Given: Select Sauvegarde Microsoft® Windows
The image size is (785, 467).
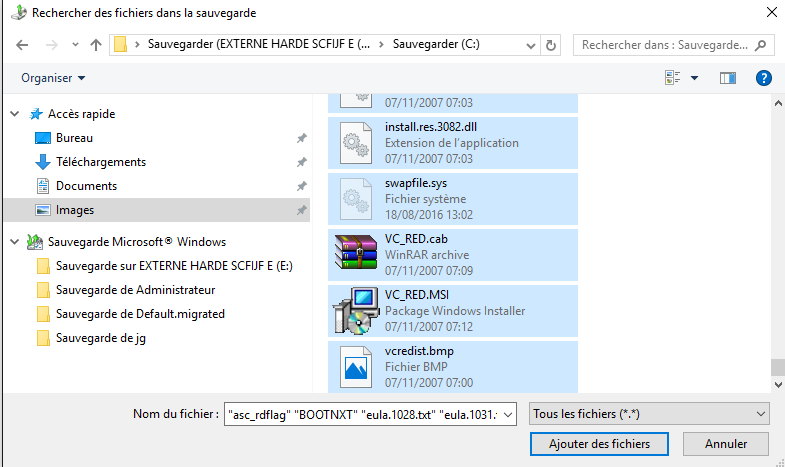Looking at the screenshot, I should pos(137,242).
